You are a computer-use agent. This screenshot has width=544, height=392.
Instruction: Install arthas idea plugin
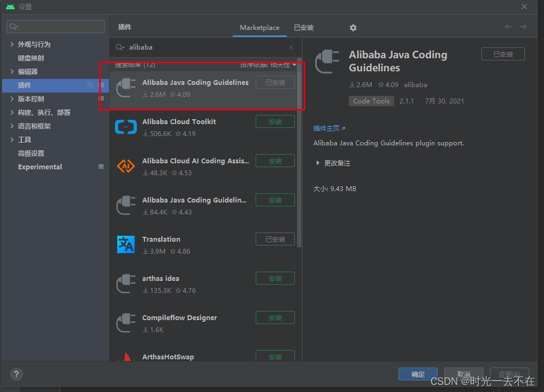(x=275, y=278)
